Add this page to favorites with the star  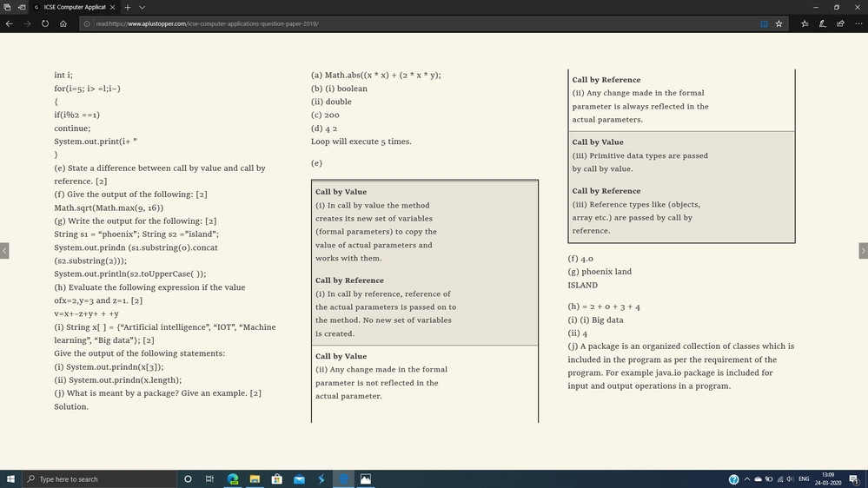[779, 23]
